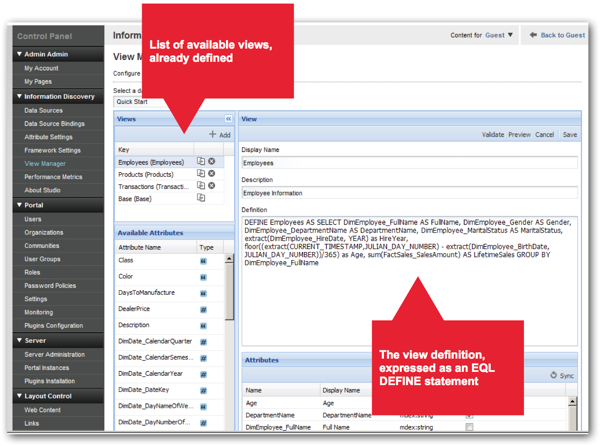Sync the view attributes
This screenshot has height=446, width=600.
click(x=562, y=376)
